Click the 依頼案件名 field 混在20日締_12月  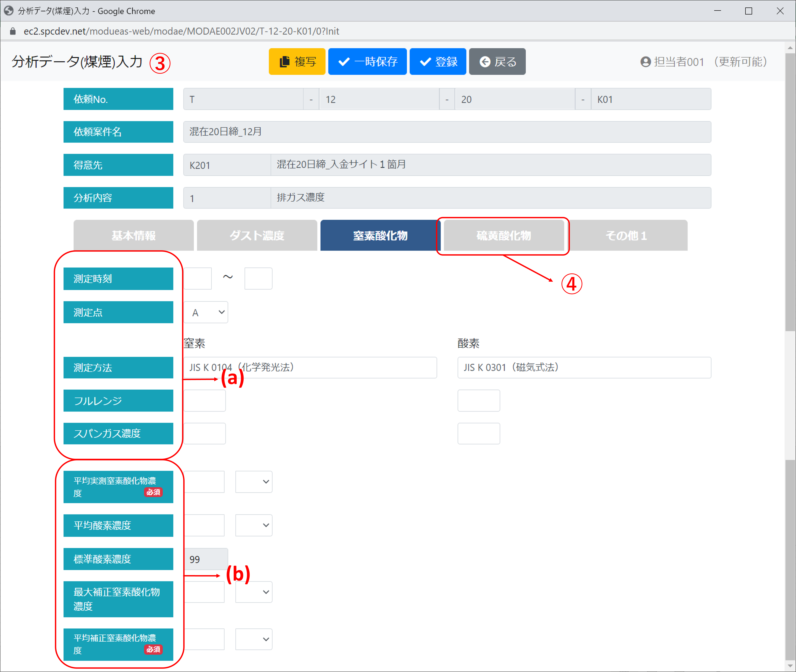click(447, 132)
